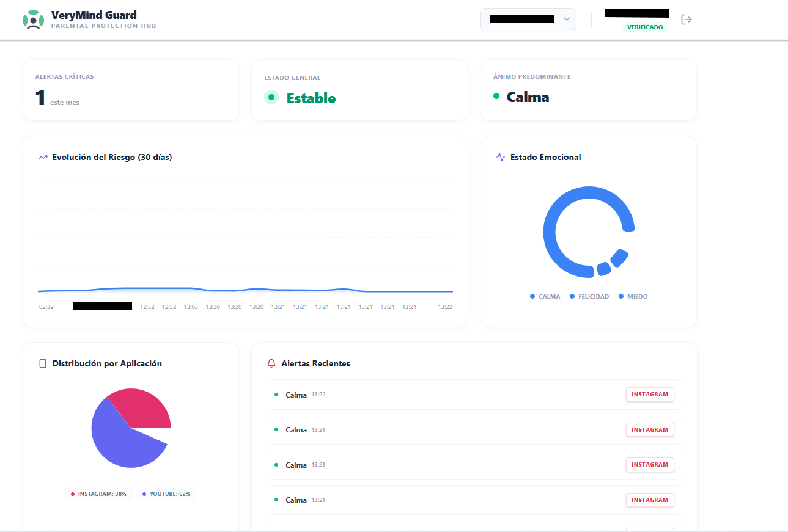The height and width of the screenshot is (532, 788).
Task: Click the red dot in the INSTAGRAM: 38% legend
Action: pyautogui.click(x=73, y=494)
